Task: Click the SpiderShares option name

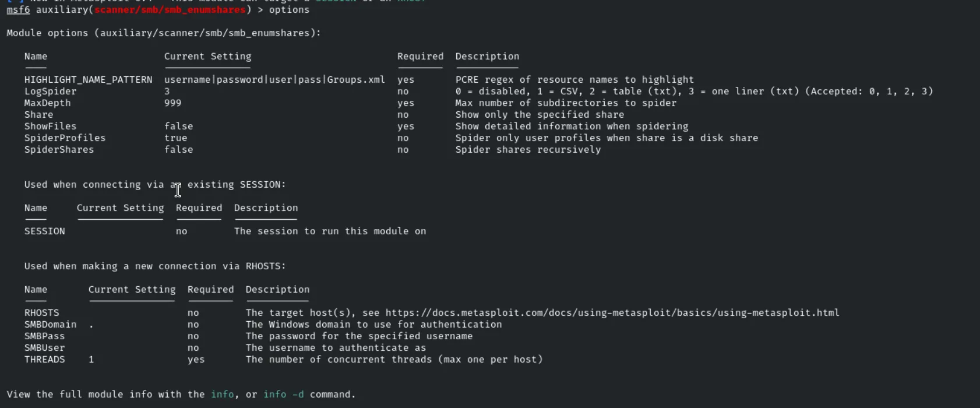Action: pos(59,150)
